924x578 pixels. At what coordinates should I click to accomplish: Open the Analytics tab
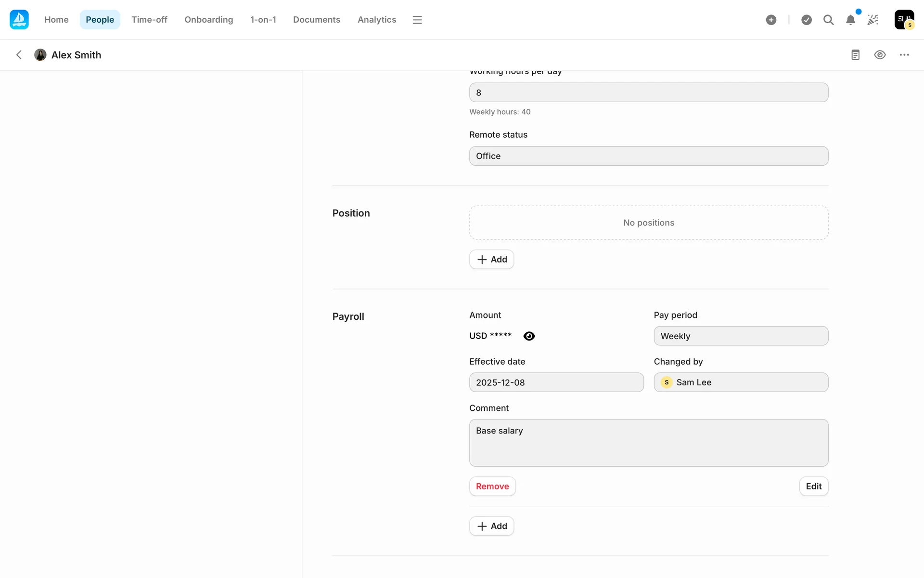tap(376, 20)
